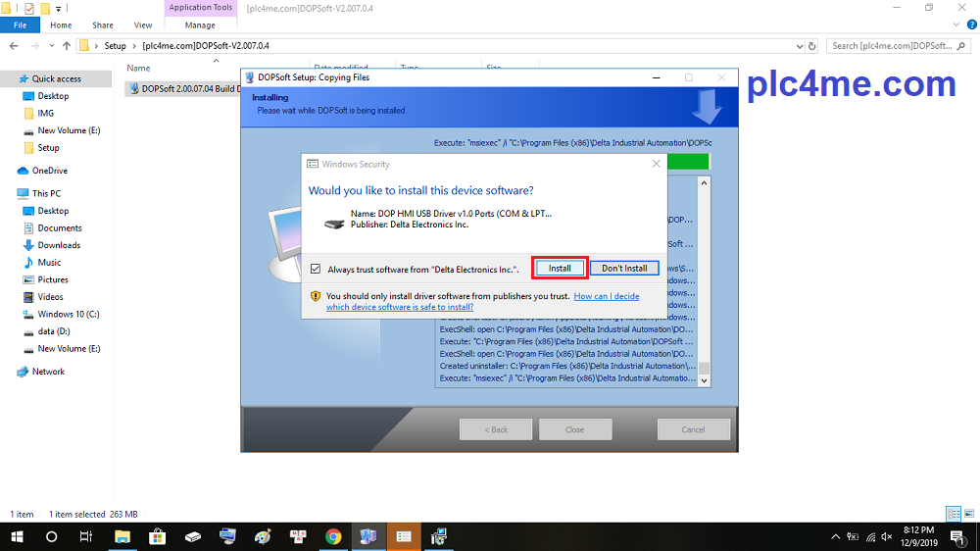Switch to the View ribbon tab
Viewport: 980px width, 551px height.
(143, 25)
